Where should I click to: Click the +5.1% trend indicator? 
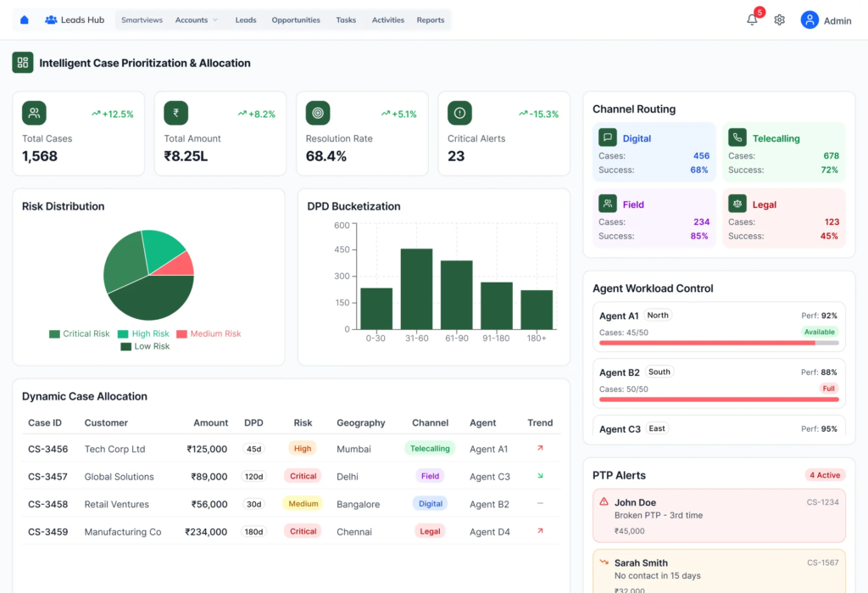tap(398, 115)
